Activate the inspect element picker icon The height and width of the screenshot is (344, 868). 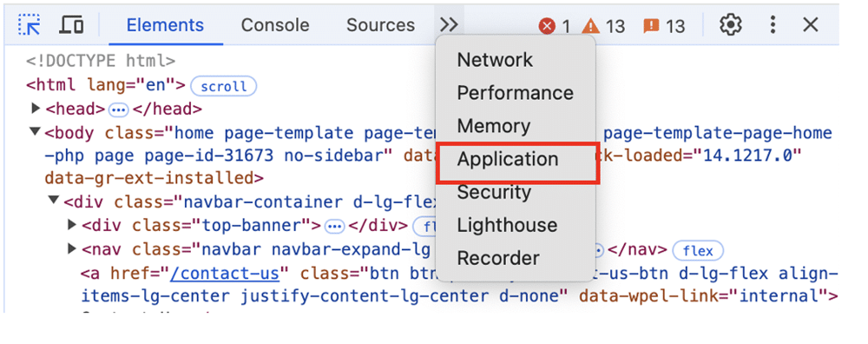click(x=29, y=25)
